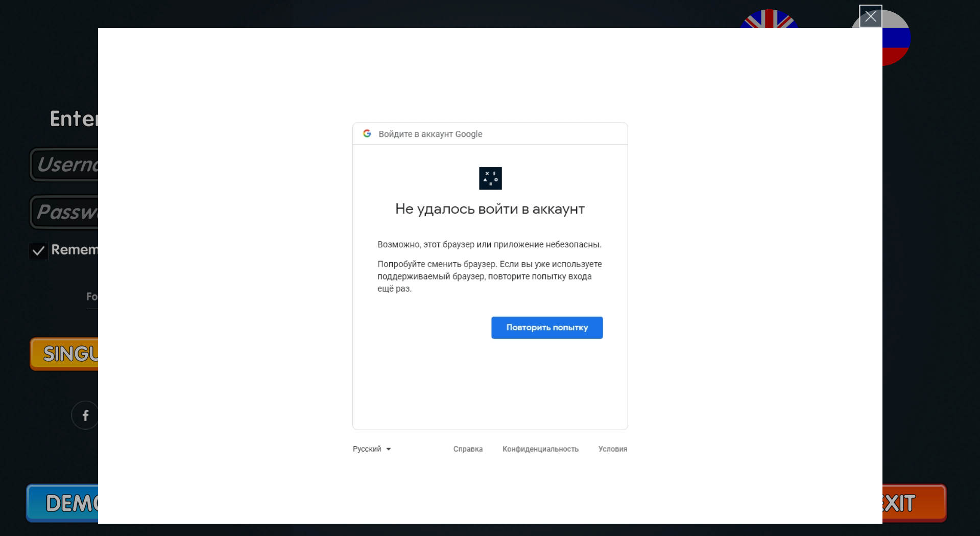Click the Google logo in sign-in header
The image size is (980, 536).
pos(367,133)
